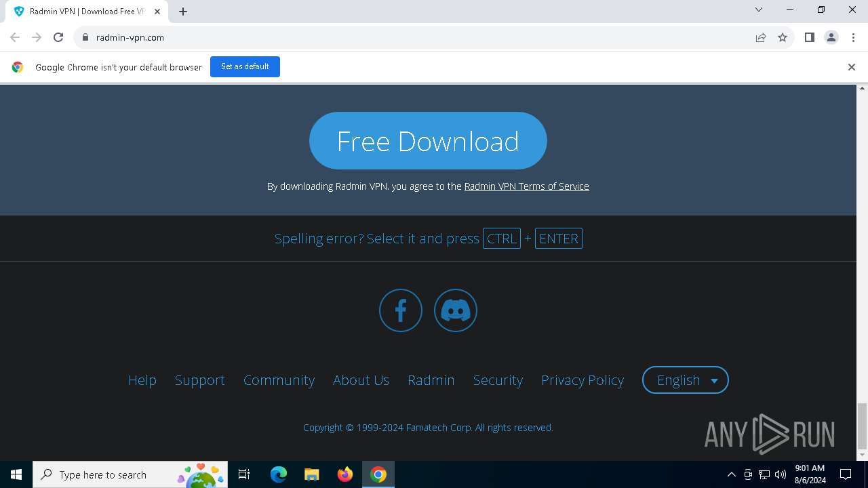The width and height of the screenshot is (868, 488).
Task: Click the Chrome back arrow
Action: tap(15, 37)
